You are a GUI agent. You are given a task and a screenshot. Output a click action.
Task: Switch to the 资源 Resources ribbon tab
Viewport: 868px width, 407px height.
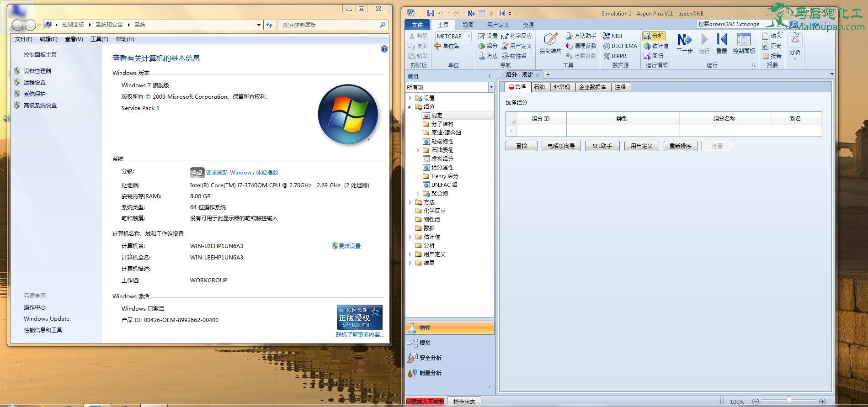(528, 25)
